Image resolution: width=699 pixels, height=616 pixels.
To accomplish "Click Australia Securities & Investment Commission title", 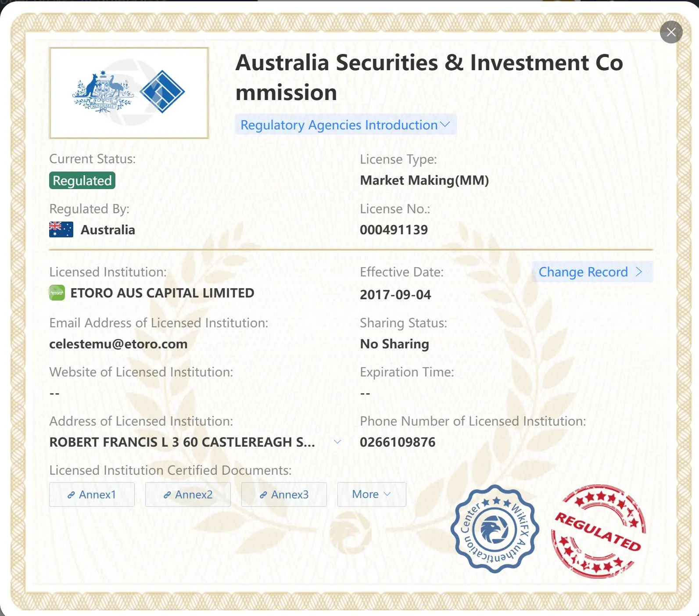I will [429, 77].
